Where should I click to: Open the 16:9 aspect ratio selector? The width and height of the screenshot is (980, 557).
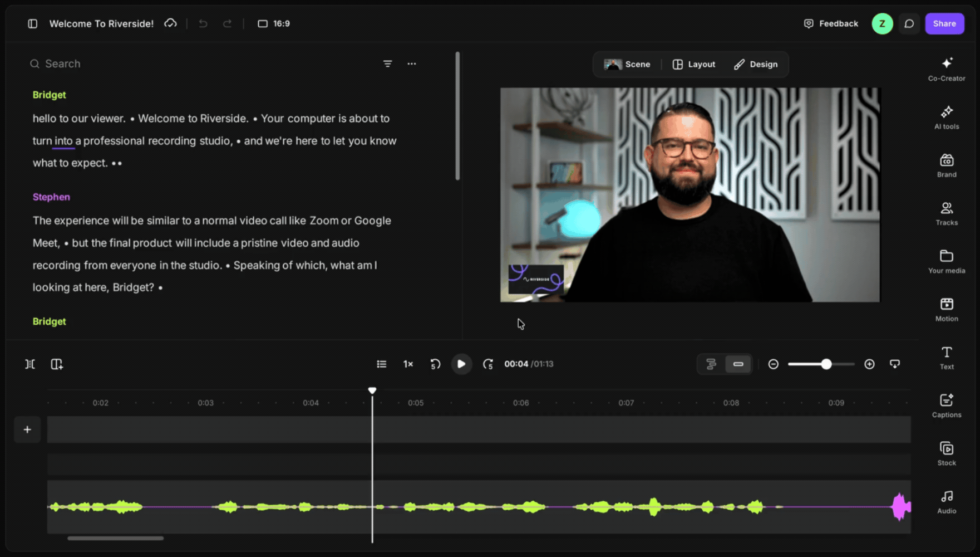274,23
